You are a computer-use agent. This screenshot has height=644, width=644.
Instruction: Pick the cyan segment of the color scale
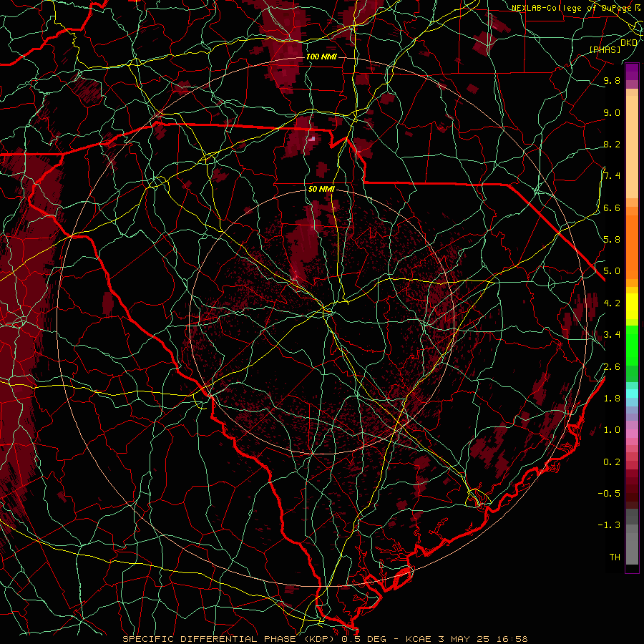click(x=632, y=393)
